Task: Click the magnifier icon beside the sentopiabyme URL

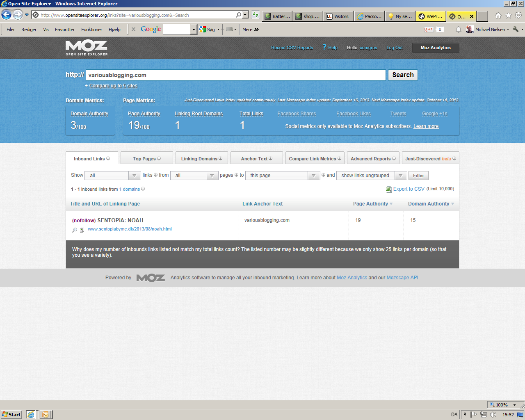Action: pos(75,230)
